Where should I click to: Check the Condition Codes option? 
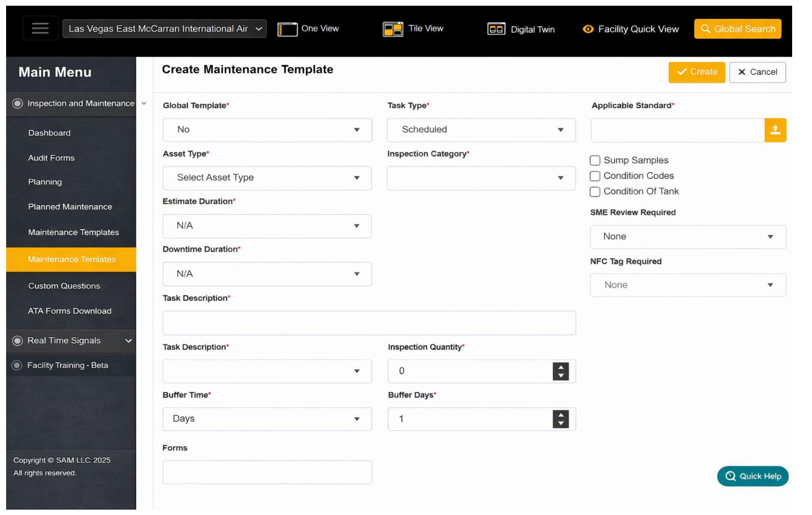click(595, 176)
